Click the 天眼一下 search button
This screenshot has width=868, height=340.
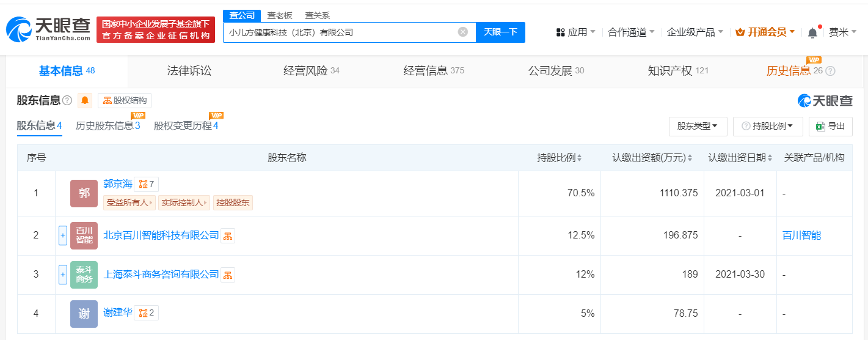[x=500, y=32]
